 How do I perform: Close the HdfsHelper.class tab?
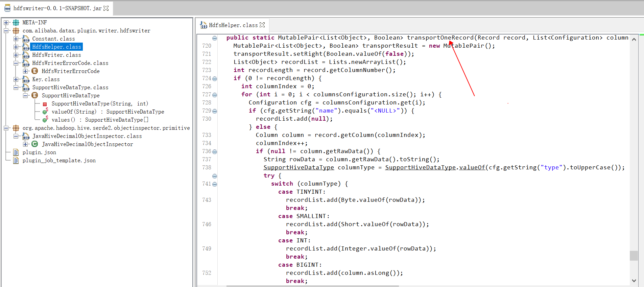point(262,25)
